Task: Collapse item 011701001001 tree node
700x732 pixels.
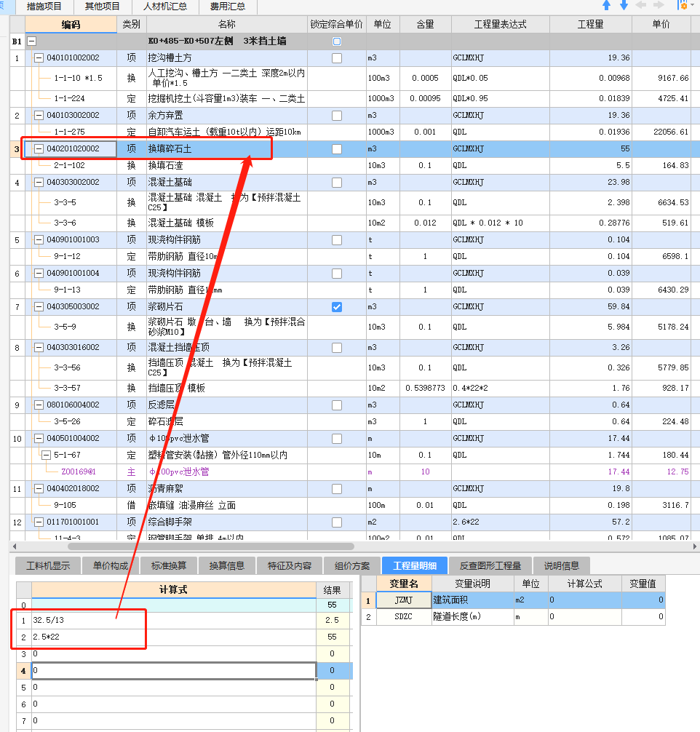Action: 39,522
